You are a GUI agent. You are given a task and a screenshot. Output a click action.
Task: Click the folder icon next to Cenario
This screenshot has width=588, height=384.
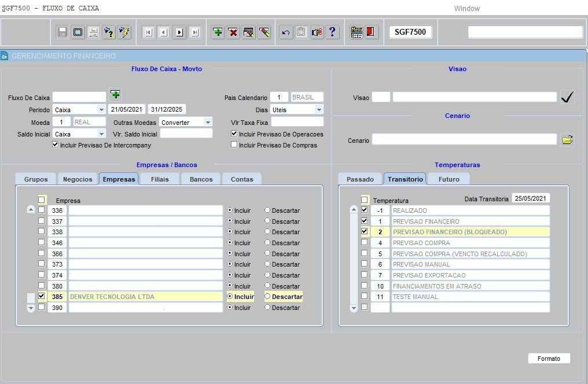[x=567, y=140]
